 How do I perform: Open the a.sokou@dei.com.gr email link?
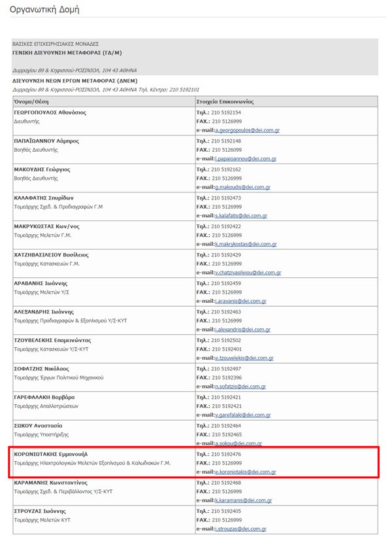[x=238, y=443]
